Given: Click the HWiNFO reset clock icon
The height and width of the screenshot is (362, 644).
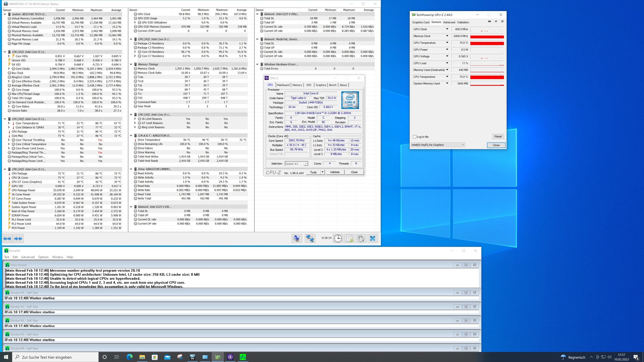Looking at the screenshot, I should (338, 238).
